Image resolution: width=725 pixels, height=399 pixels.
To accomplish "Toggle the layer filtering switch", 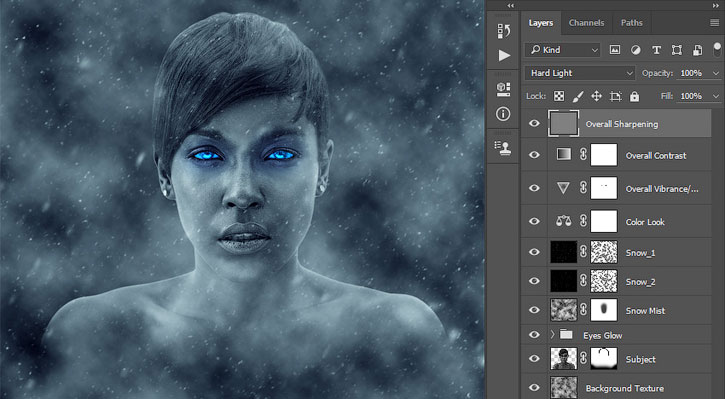I will coord(717,49).
